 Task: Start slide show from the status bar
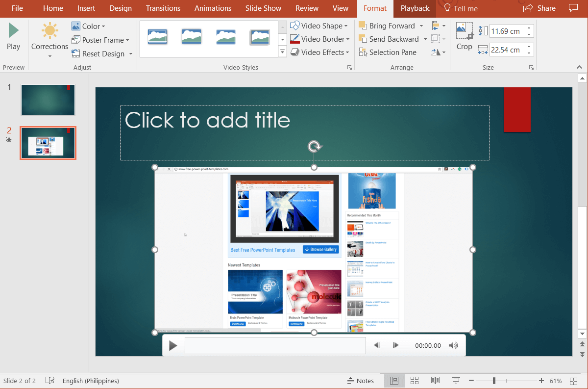coord(455,380)
